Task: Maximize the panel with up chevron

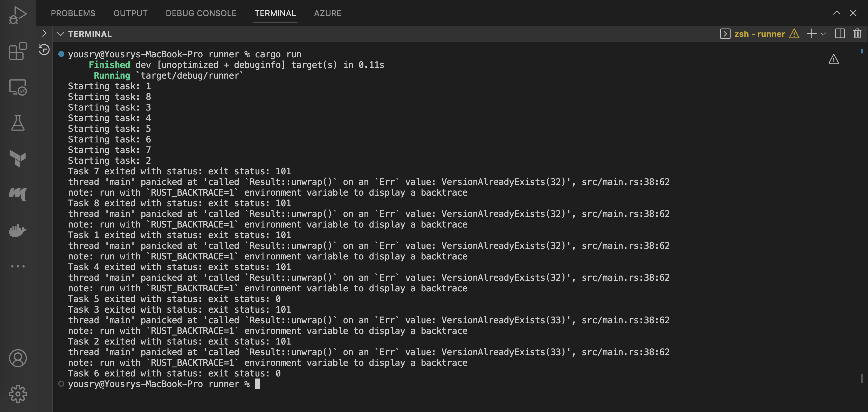Action: [837, 13]
